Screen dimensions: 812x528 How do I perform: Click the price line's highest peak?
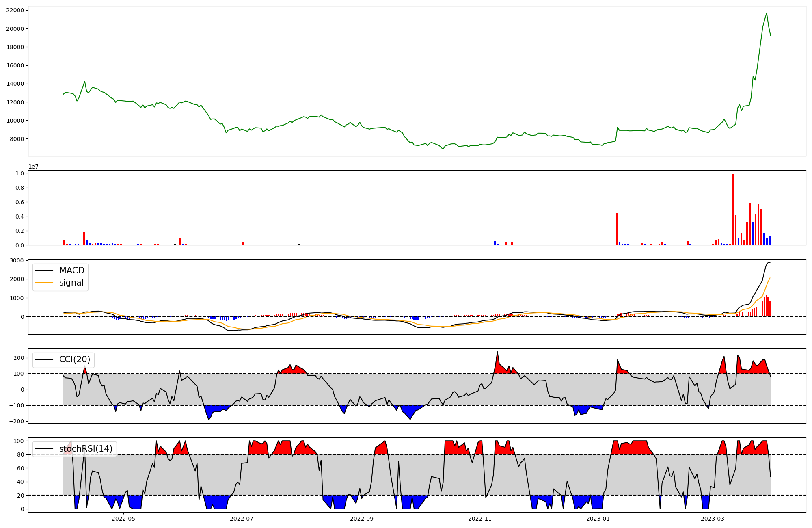tap(767, 13)
